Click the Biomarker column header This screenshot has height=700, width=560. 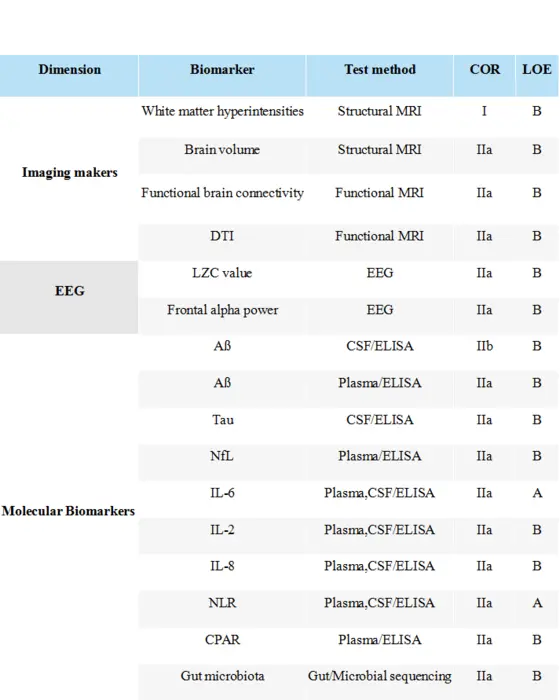pyautogui.click(x=222, y=75)
